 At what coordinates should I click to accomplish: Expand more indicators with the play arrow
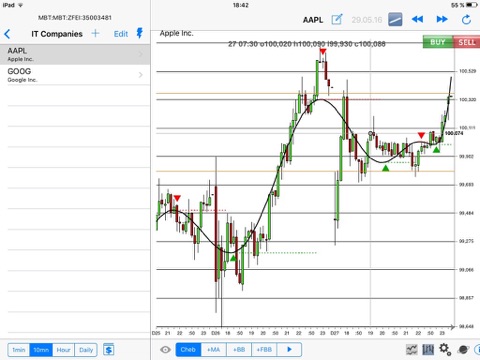click(289, 350)
